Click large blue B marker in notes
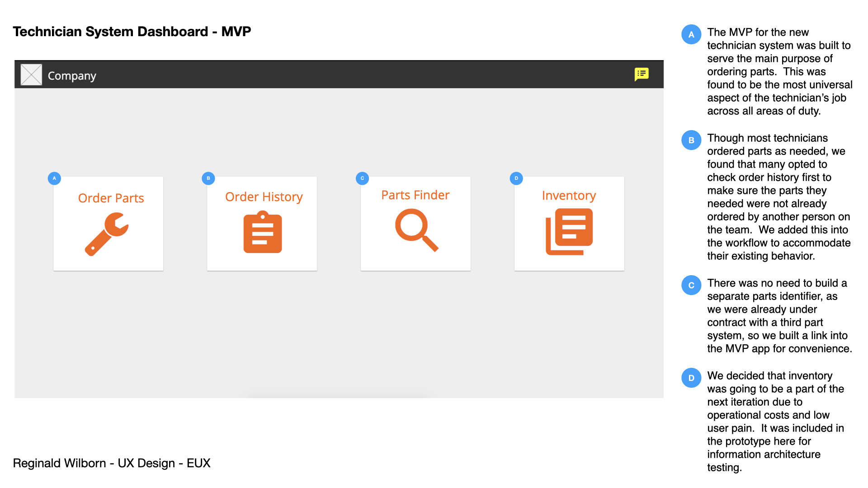Viewport: 868px width, 488px height. pos(691,140)
